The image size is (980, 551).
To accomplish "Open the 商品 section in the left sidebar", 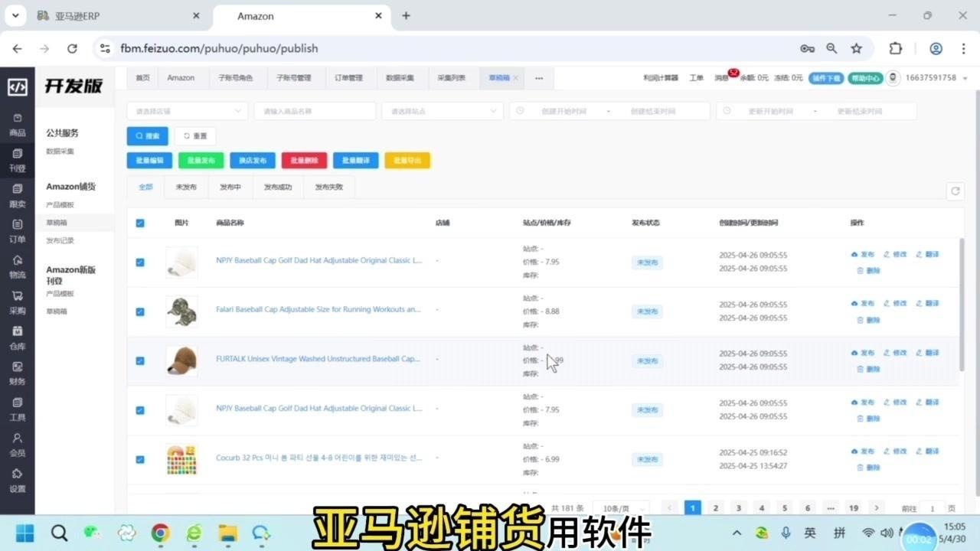I will click(x=17, y=125).
